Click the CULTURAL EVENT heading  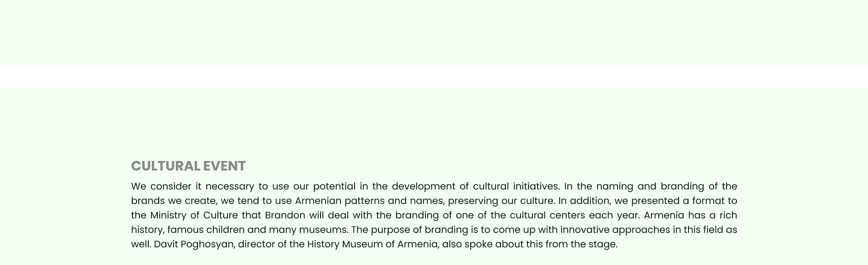point(188,166)
